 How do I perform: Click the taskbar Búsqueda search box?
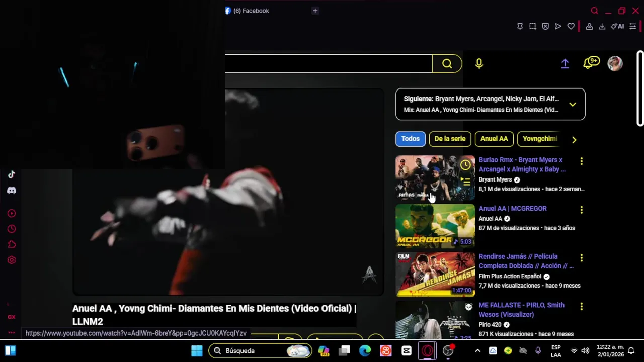(261, 351)
